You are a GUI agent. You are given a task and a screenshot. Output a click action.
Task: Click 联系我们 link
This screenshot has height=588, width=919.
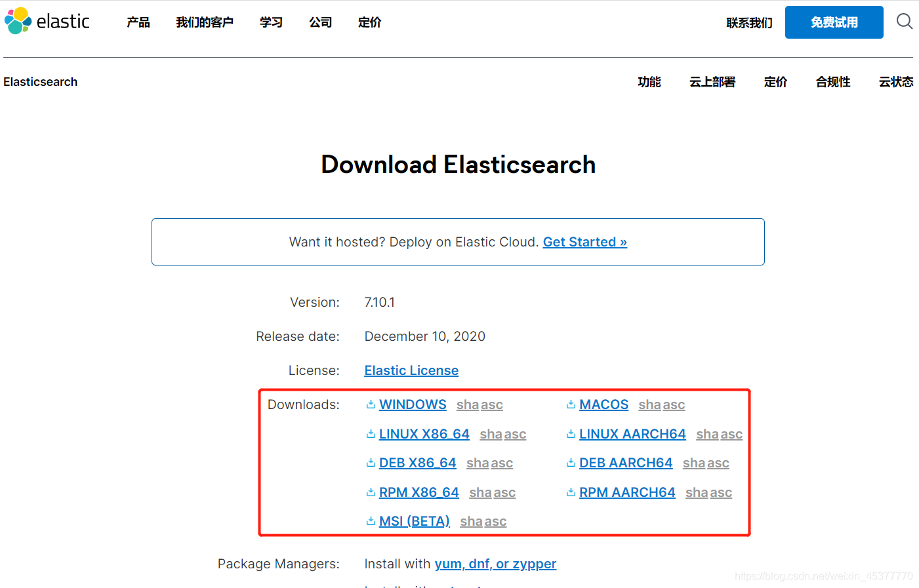click(x=749, y=23)
